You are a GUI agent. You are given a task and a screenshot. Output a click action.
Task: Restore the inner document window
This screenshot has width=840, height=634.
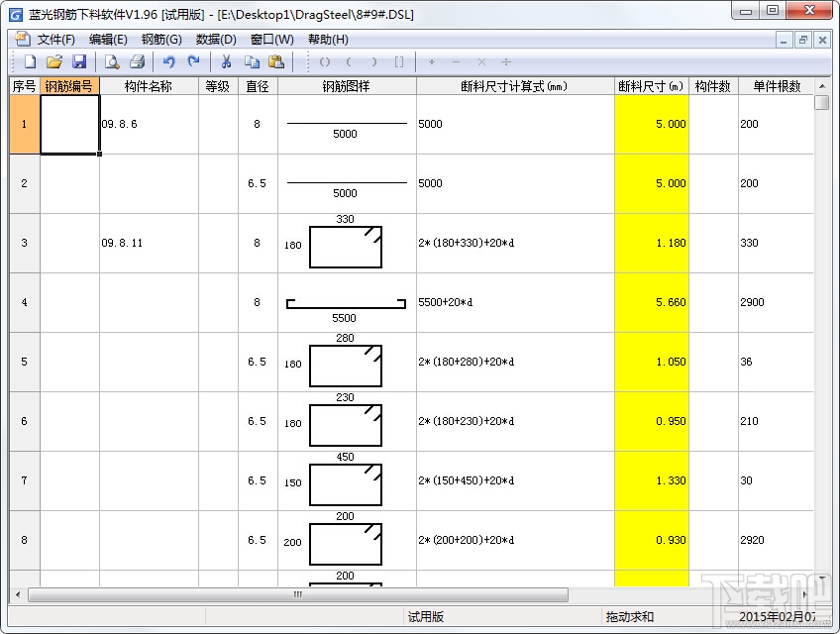(803, 40)
